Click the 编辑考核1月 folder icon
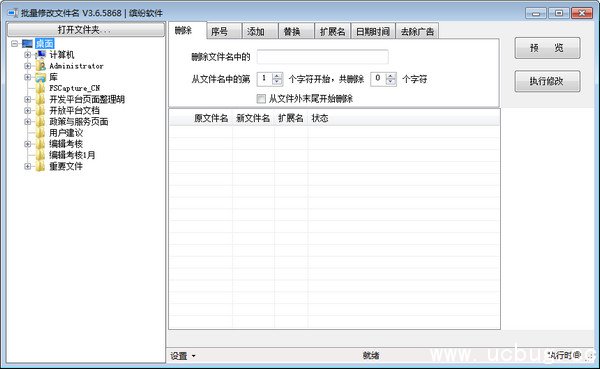Screen dimensions: 600x369 (41, 155)
